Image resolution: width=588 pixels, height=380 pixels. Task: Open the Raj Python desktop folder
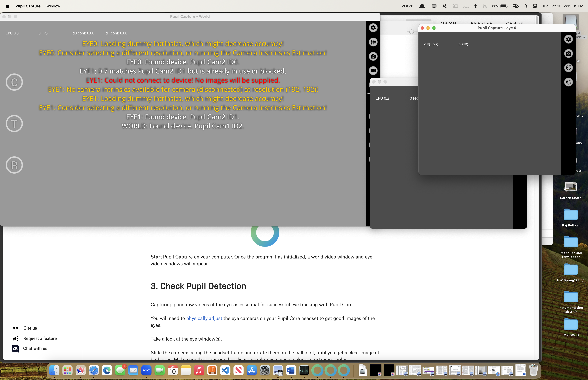click(570, 218)
